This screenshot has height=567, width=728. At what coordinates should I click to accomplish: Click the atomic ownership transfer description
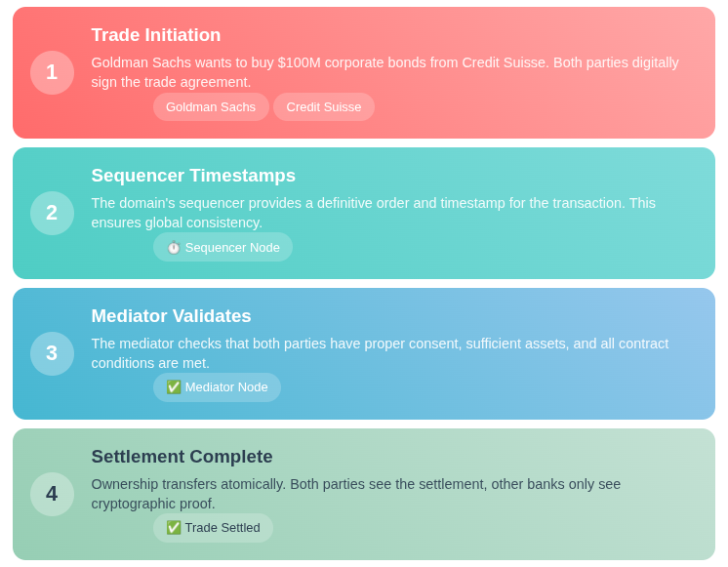coord(355,494)
